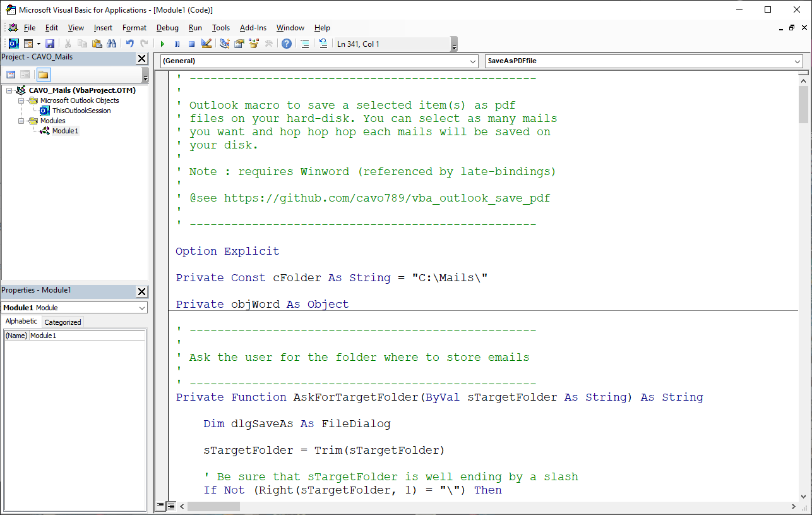Click the code window horizontal scrollbar thumb
The image size is (812, 515).
point(213,506)
